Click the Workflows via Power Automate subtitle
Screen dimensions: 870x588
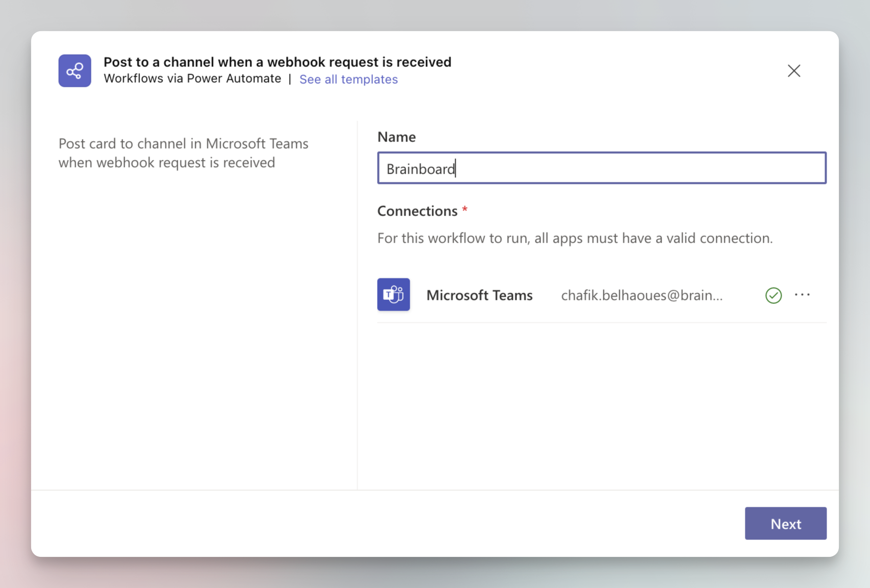192,79
